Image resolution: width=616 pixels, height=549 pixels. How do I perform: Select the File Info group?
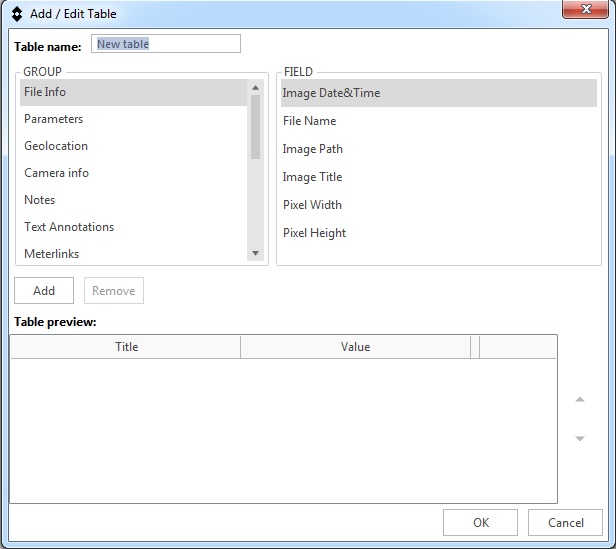pos(45,92)
